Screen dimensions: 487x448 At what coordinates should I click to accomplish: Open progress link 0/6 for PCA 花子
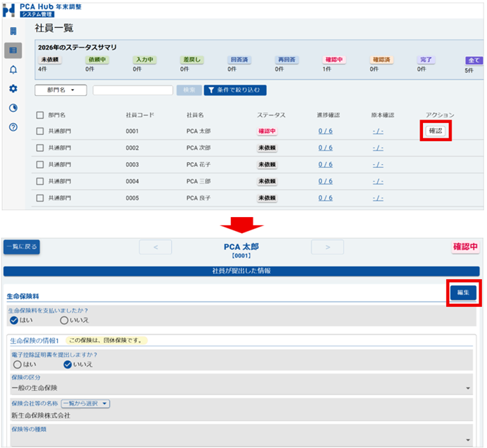[326, 165]
